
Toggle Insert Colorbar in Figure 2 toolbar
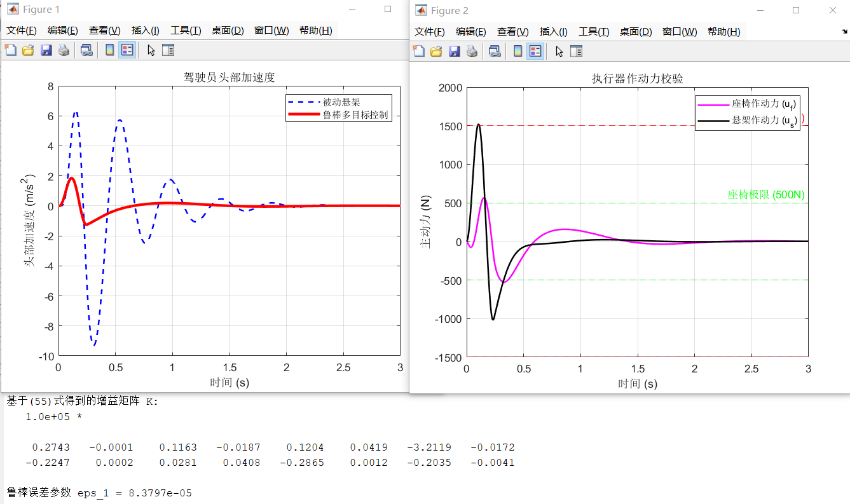click(517, 51)
